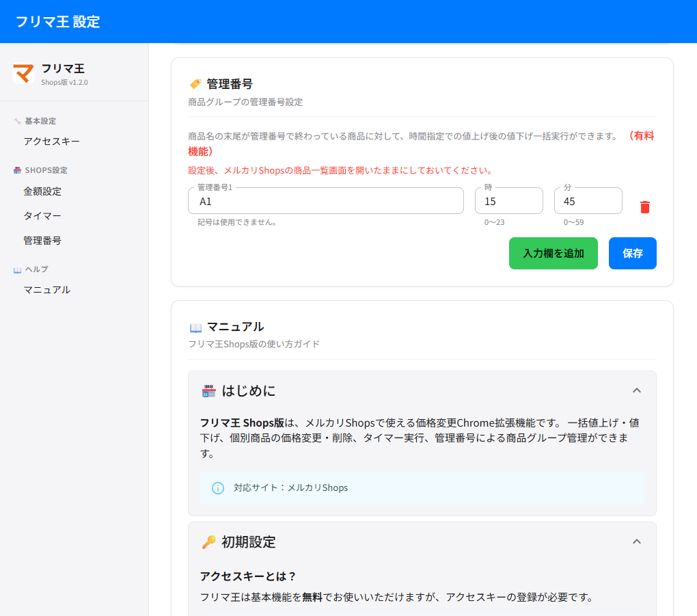
Task: Select タイマー in the sidebar
Action: 42,216
